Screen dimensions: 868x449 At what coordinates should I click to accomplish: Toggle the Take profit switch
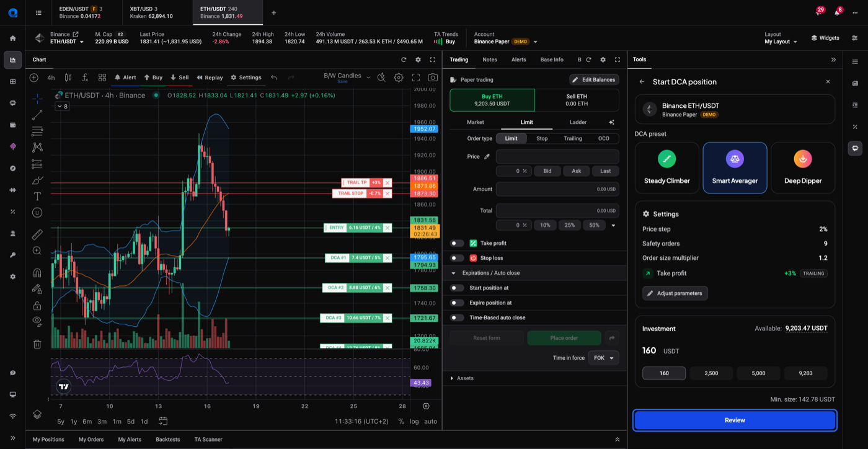click(457, 243)
